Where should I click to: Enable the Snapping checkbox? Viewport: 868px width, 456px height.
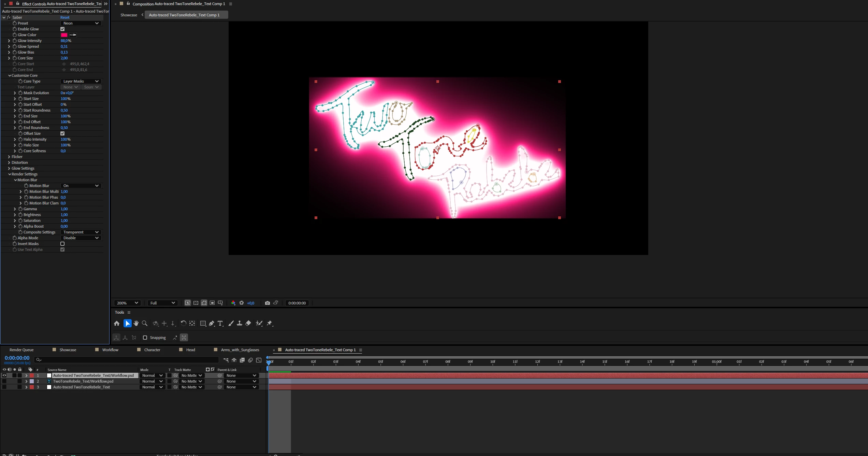point(145,338)
